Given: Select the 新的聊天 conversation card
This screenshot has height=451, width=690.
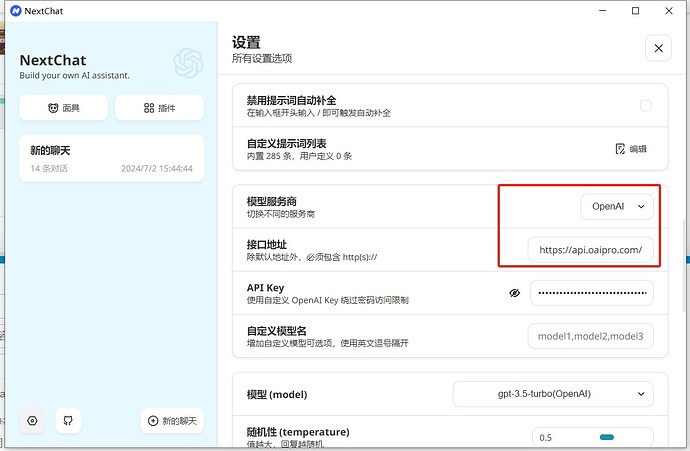Looking at the screenshot, I should pos(111,158).
